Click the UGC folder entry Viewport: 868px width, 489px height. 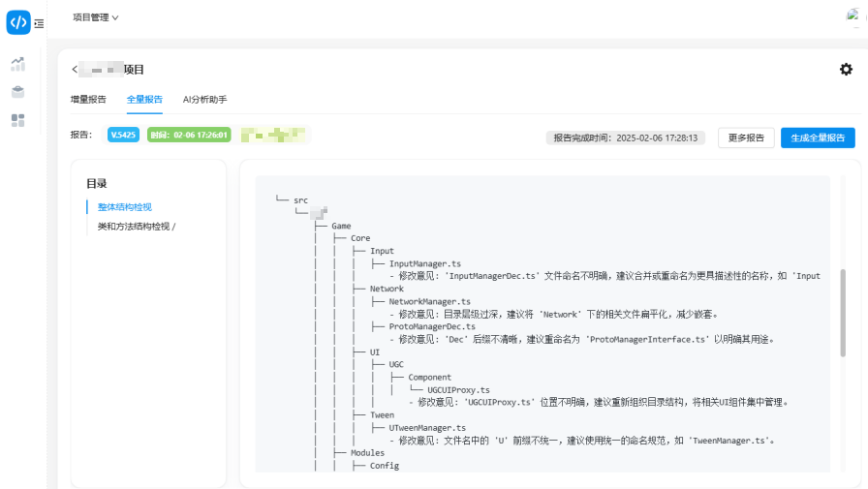coord(396,364)
